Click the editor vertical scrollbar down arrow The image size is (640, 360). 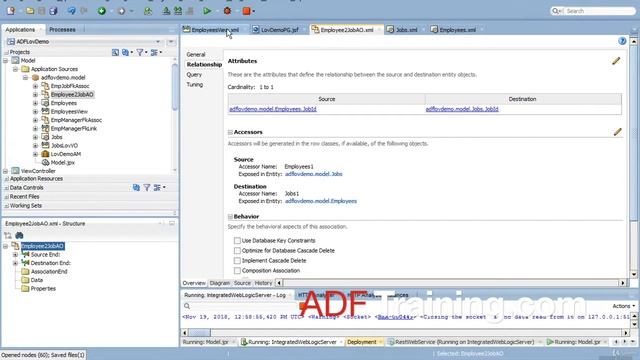click(633, 274)
